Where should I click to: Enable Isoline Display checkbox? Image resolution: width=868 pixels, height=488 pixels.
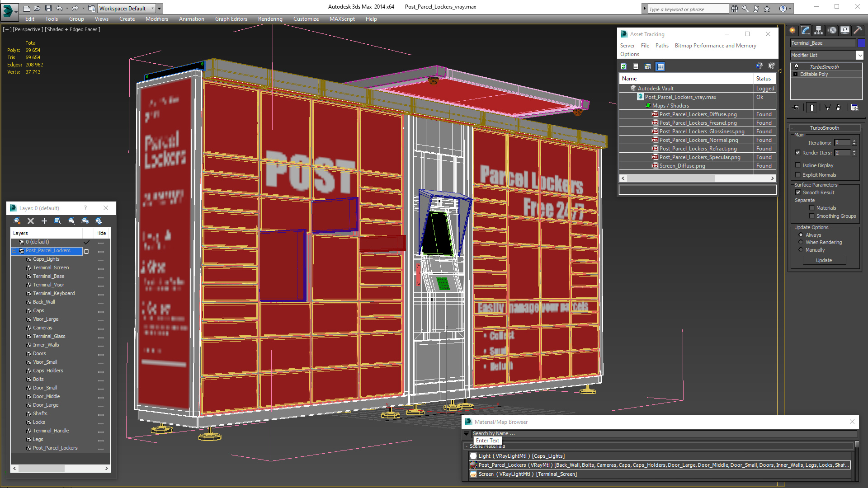798,165
